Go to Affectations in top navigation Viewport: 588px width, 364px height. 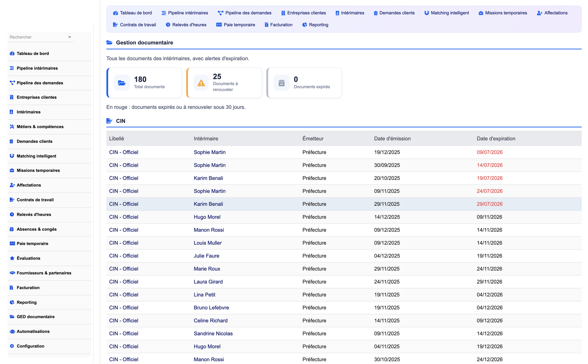tap(552, 13)
